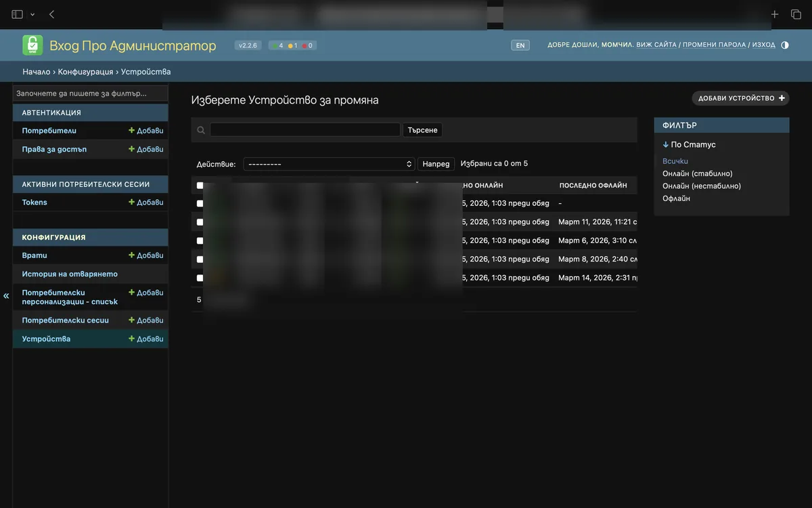The width and height of the screenshot is (812, 508).
Task: Go to Начало in the breadcrumb
Action: (37, 72)
